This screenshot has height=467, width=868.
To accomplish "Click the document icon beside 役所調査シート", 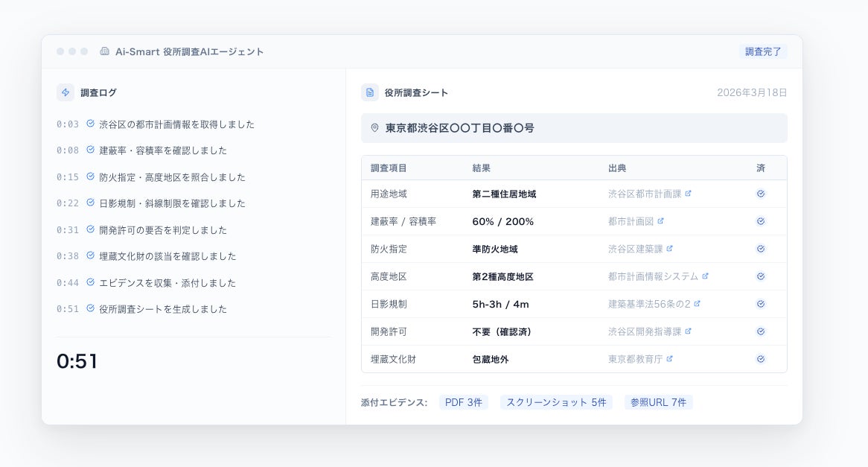I will 370,92.
